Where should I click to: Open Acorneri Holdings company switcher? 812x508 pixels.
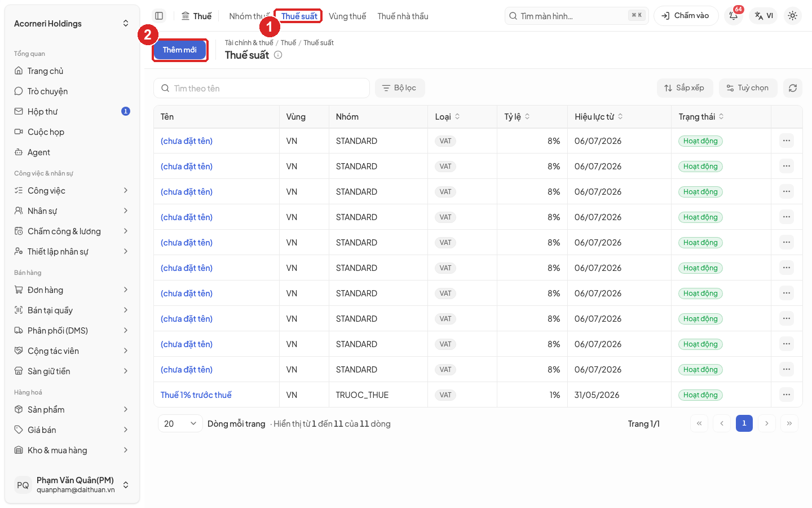(72, 24)
